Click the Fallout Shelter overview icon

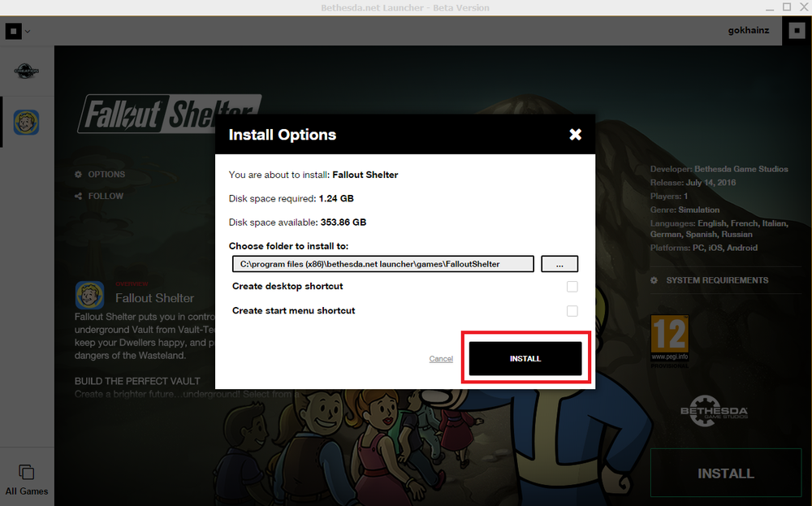point(89,295)
